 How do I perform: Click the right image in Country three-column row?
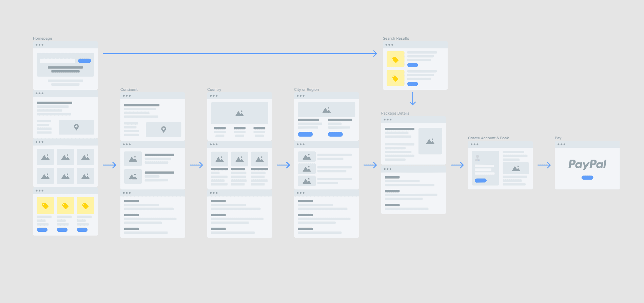click(259, 159)
